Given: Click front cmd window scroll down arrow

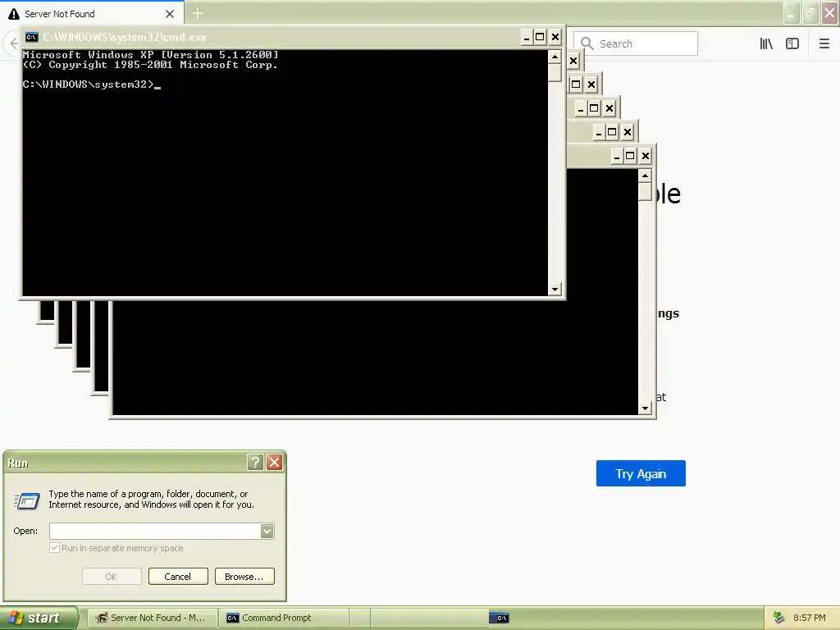Looking at the screenshot, I should [555, 290].
